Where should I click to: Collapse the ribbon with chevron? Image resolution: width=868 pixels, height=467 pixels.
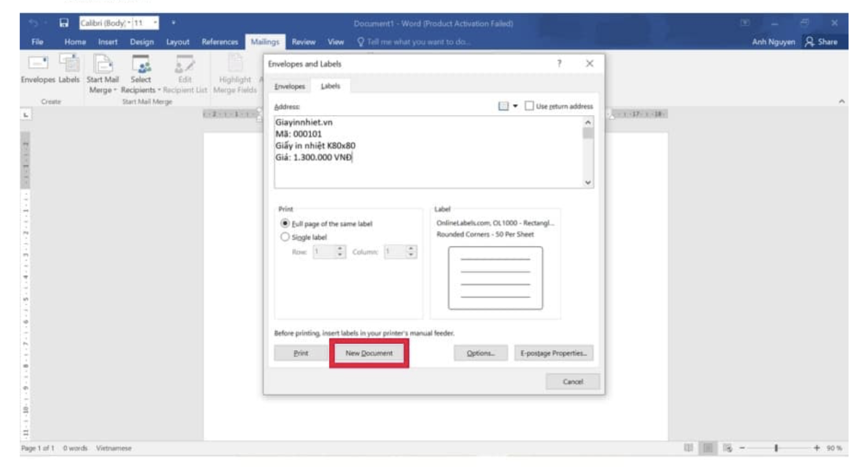(842, 102)
